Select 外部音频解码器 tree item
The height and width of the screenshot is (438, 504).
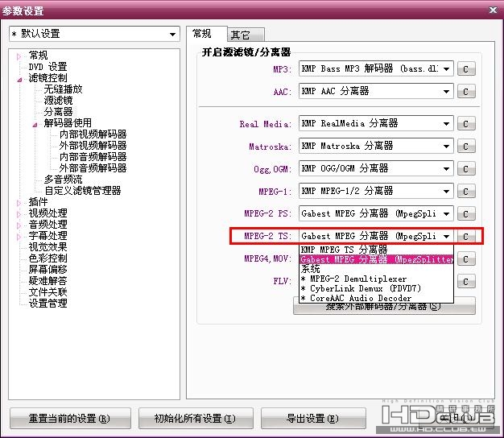click(x=93, y=167)
